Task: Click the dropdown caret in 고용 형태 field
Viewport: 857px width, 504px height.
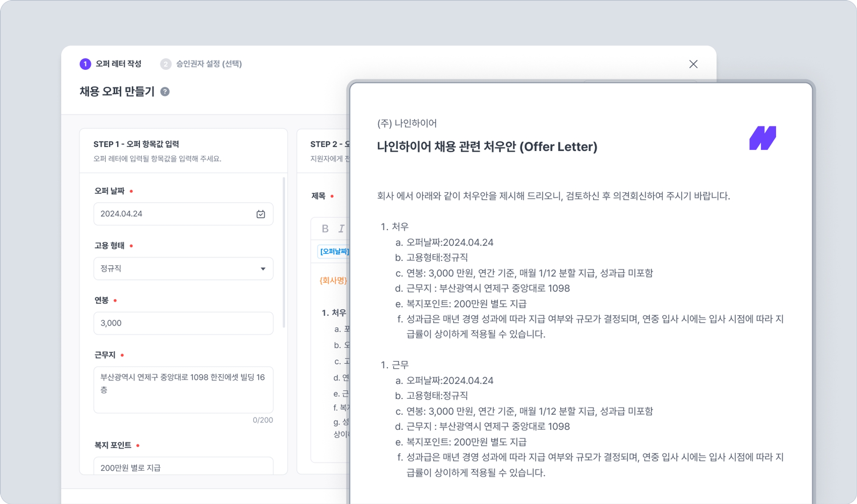Action: coord(263,269)
